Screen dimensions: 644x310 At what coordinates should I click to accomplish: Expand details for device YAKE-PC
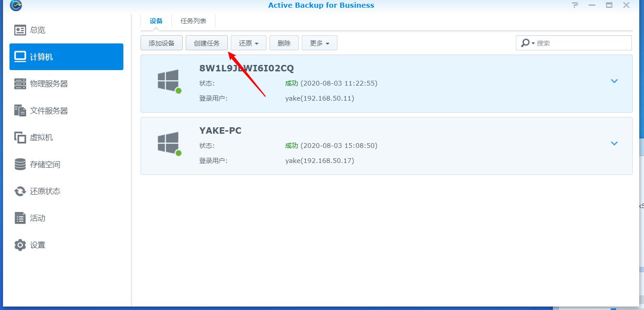coord(614,143)
